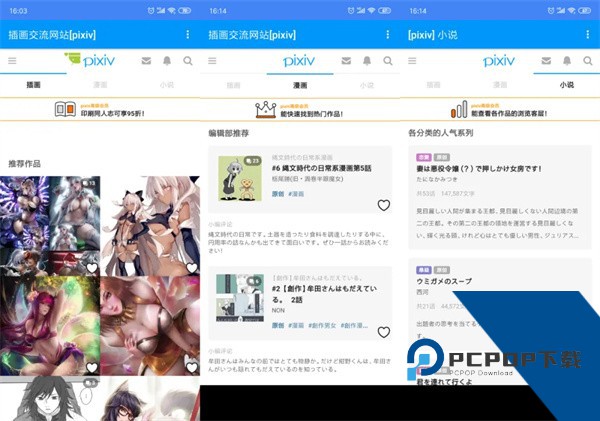
Task: Open the hamburger menu in the left screen
Action: (x=12, y=61)
